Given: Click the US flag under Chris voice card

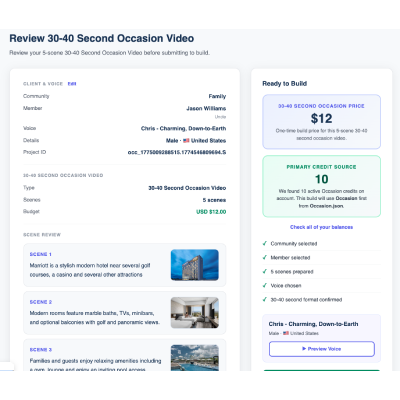Looking at the screenshot, I should click(x=286, y=333).
